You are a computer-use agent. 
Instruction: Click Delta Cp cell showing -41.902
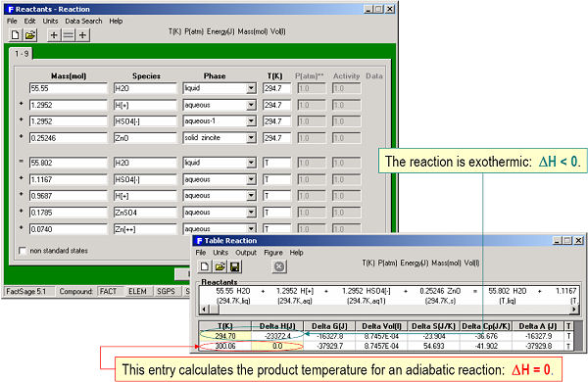pos(486,346)
